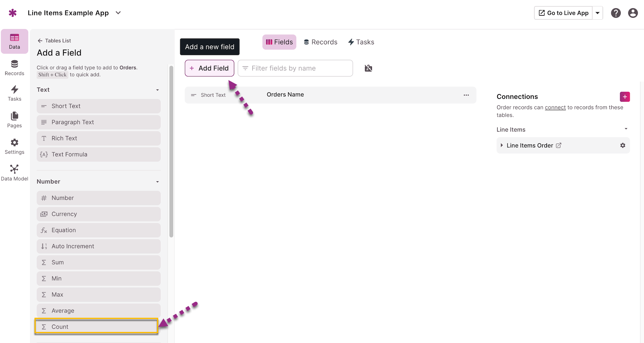Click the help question mark icon
The width and height of the screenshot is (644, 343).
616,13
